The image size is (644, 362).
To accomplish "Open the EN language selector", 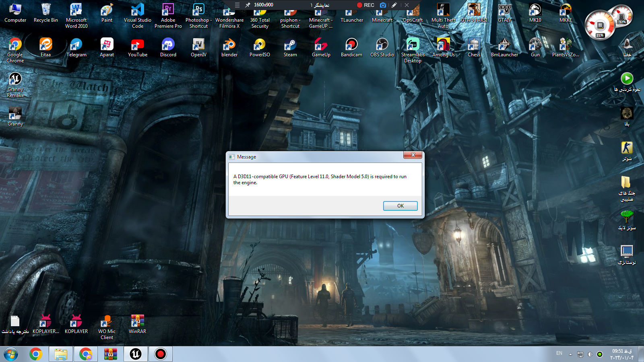I will 559,354.
